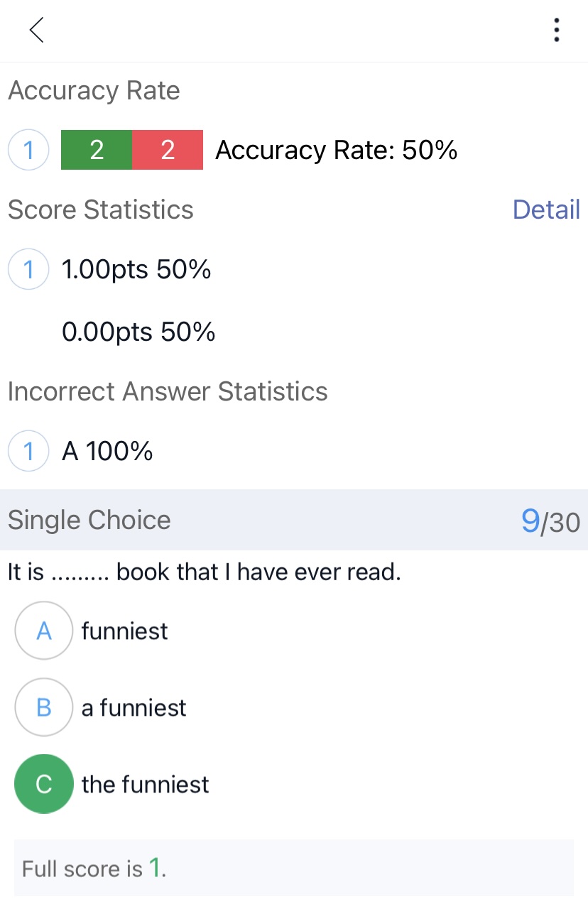Open the Detail link for Score Statistics
Image resolution: width=588 pixels, height=904 pixels.
546,209
